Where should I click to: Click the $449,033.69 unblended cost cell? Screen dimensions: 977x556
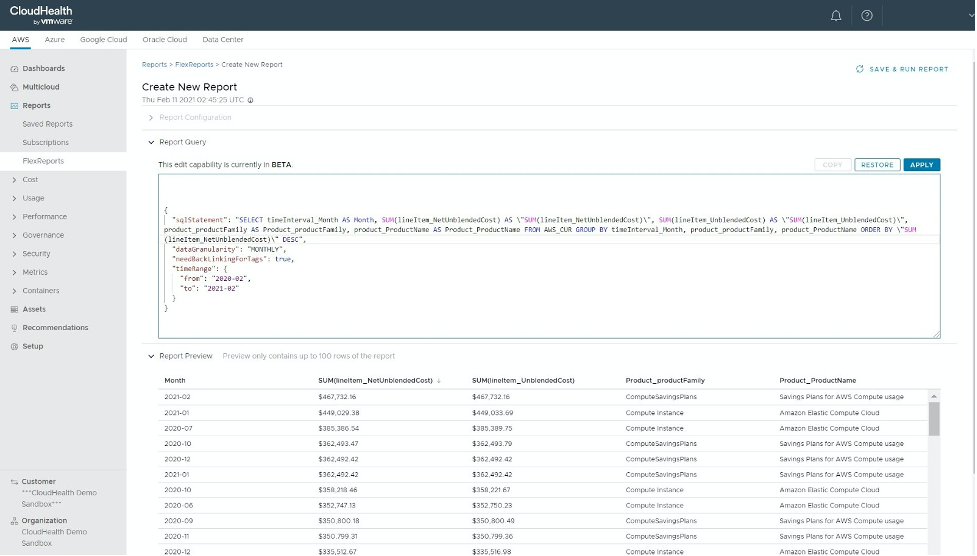click(492, 413)
